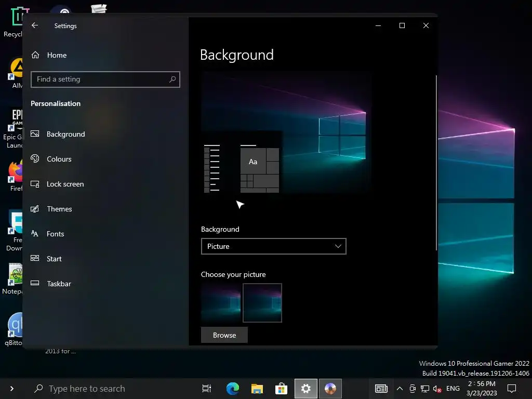Screen dimensions: 532x399
Task: Open File Explorer from the taskbar
Action: tap(257, 389)
